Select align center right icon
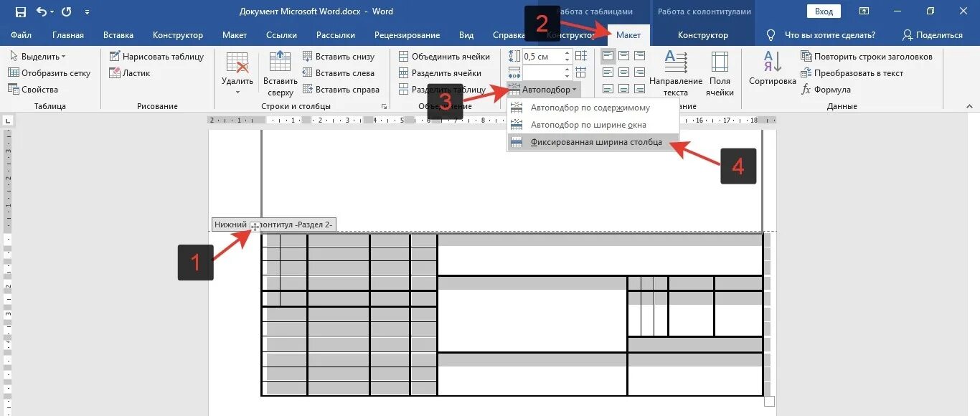 [x=639, y=72]
